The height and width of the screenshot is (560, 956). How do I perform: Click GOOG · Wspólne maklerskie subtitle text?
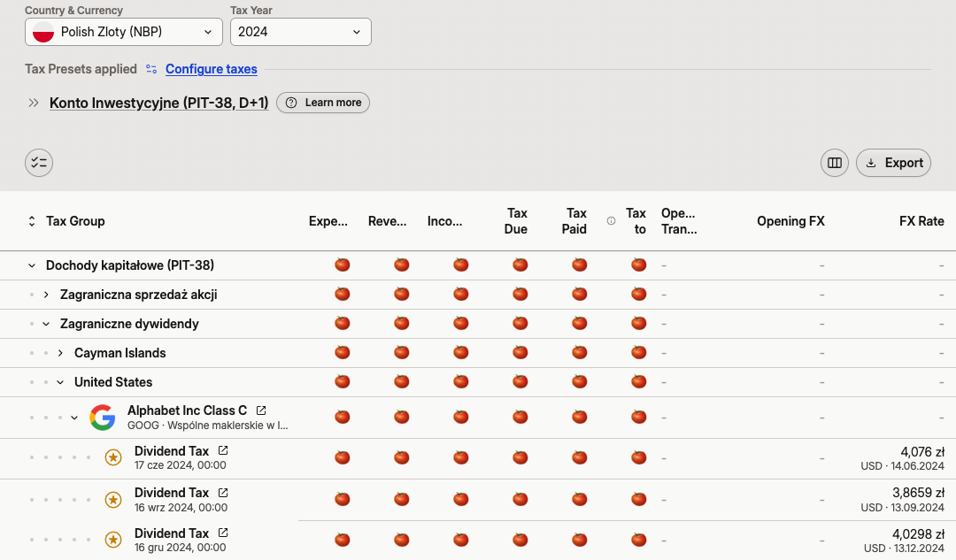[207, 426]
